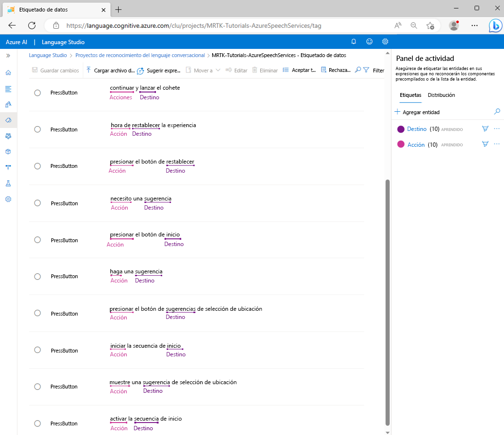Select the Acción entity label

coord(416,144)
